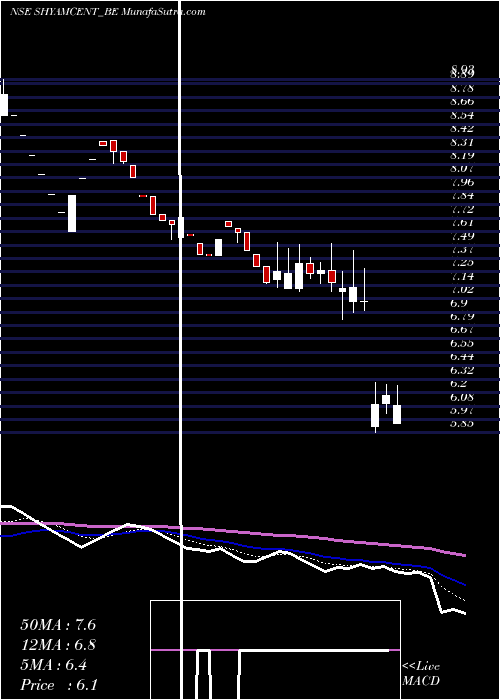The image size is (500, 700).
Task: Select the 7.25 price axis label
Action: click(x=462, y=262)
